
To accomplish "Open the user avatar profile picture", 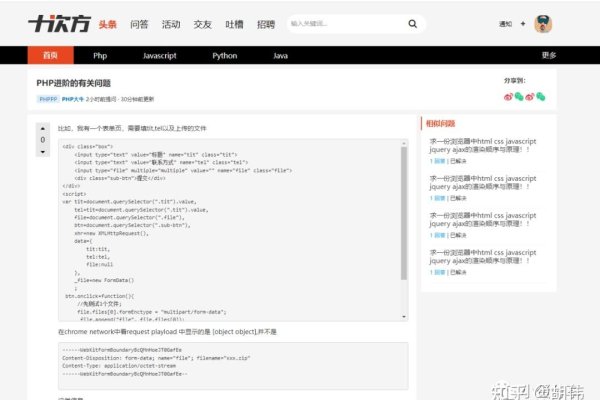I will click(543, 24).
